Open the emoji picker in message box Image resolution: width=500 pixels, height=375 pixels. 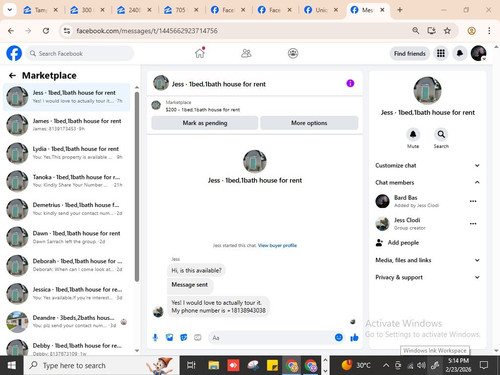(339, 338)
